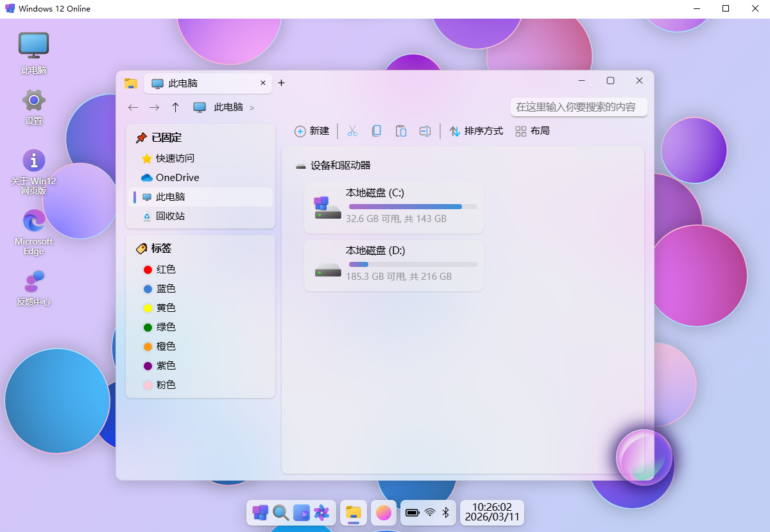Click the Rename icon in toolbar
Screen dimensions: 770x532
coord(425,131)
